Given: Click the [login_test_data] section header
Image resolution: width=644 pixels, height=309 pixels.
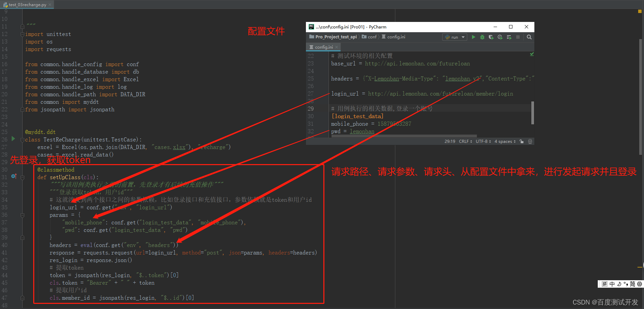Looking at the screenshot, I should [x=357, y=116].
